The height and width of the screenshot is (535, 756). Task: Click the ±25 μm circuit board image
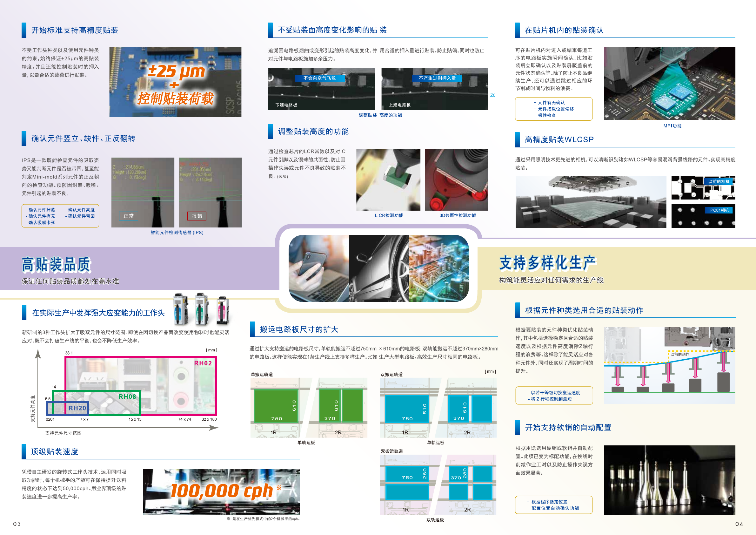click(x=175, y=82)
